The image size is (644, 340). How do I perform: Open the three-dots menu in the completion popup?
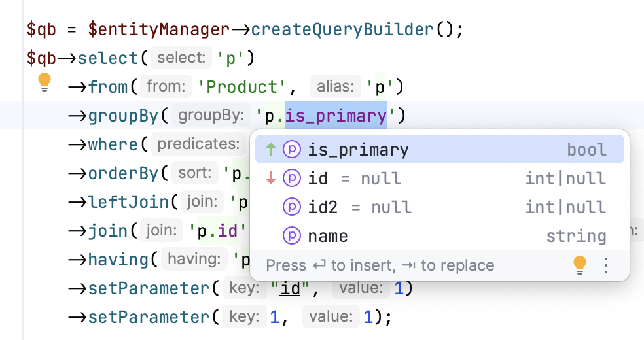606,265
